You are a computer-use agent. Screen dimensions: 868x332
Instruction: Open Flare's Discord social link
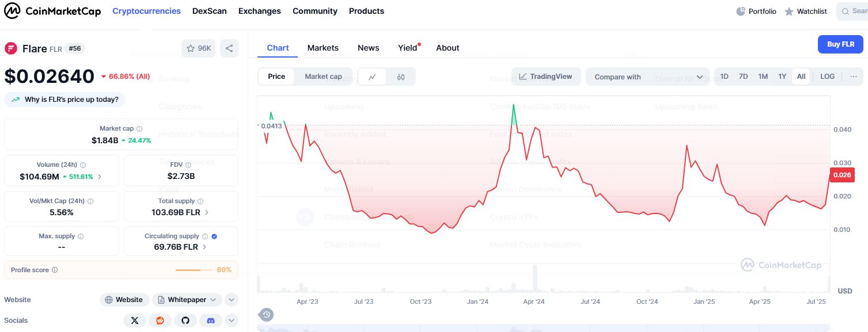tap(211, 320)
